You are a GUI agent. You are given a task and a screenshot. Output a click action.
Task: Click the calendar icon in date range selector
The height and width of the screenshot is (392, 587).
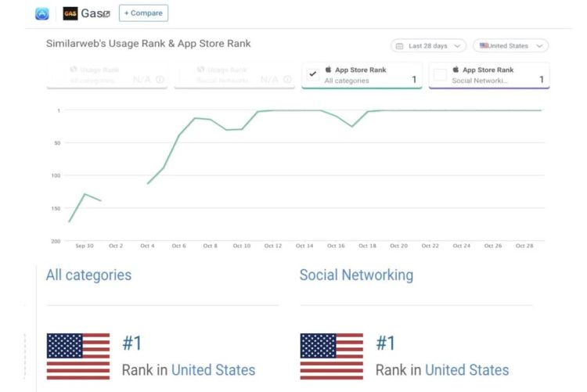click(400, 46)
